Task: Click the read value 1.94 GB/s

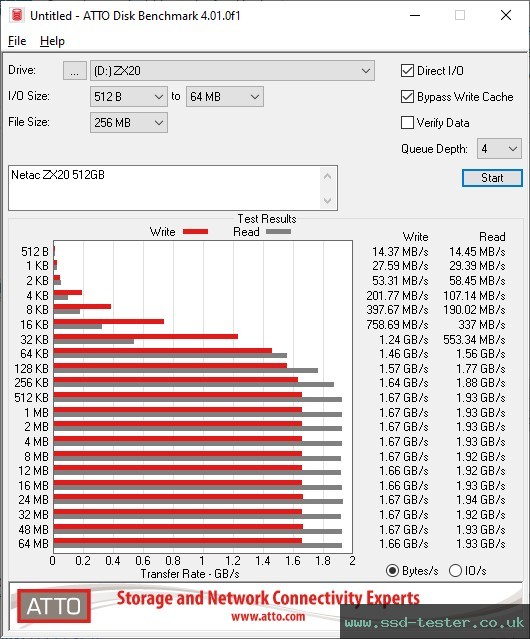Action: 481,500
